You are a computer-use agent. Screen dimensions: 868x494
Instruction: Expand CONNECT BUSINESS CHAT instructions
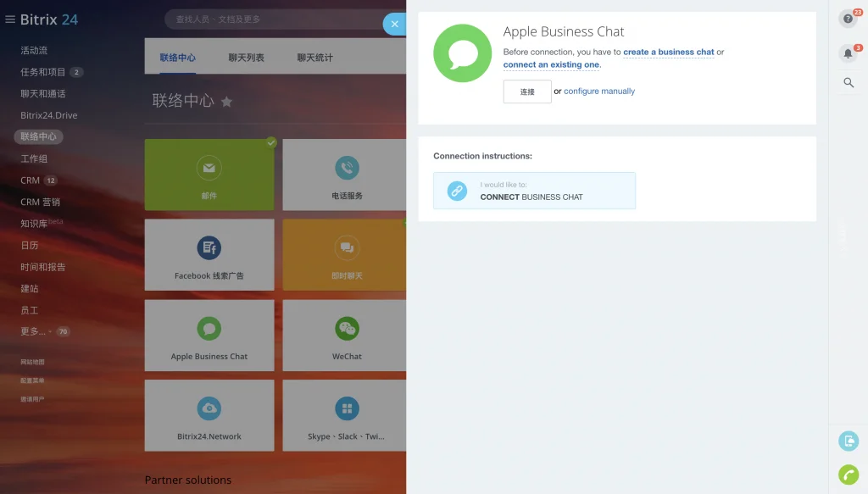tap(534, 191)
